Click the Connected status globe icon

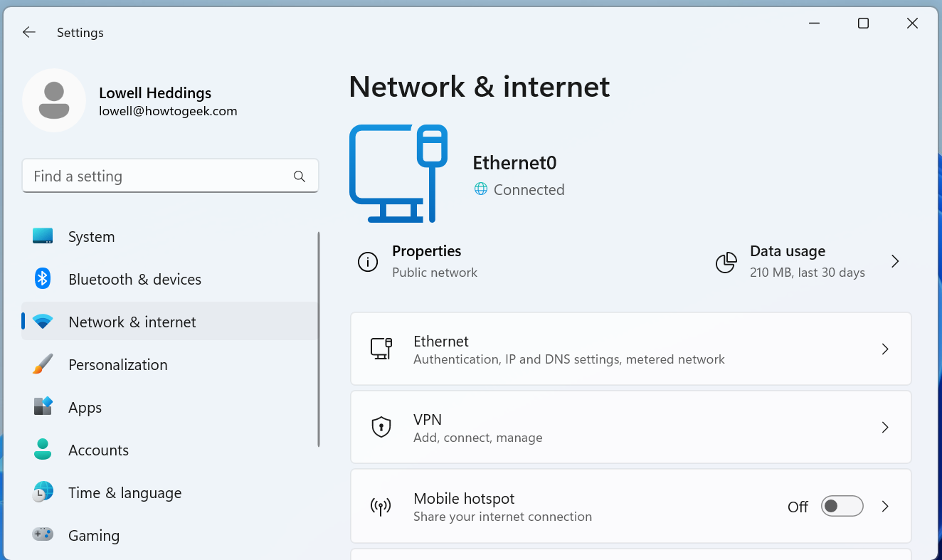tap(481, 190)
